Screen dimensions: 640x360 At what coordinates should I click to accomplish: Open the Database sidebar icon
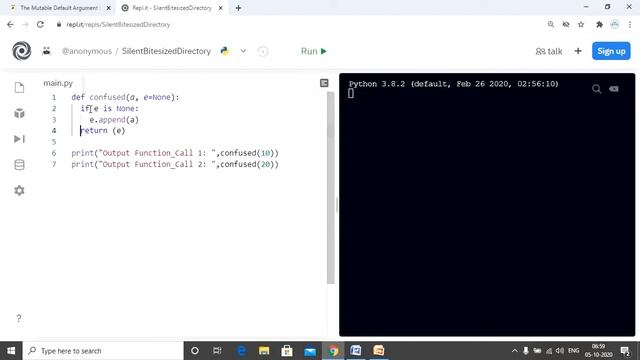19,164
